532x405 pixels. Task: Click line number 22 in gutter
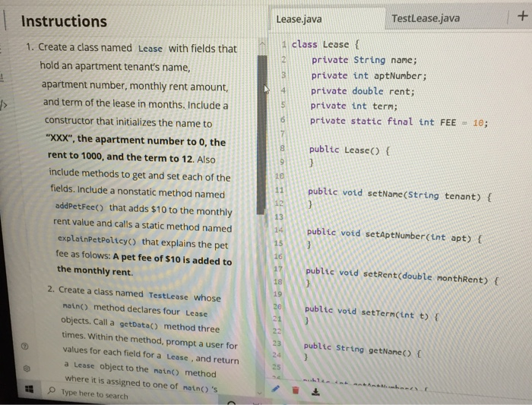pos(277,331)
